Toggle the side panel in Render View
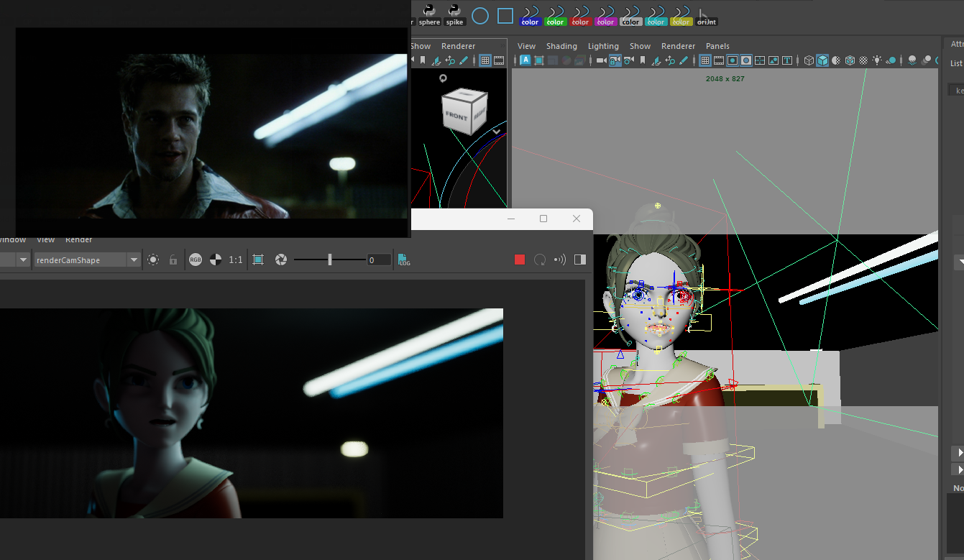 click(580, 260)
